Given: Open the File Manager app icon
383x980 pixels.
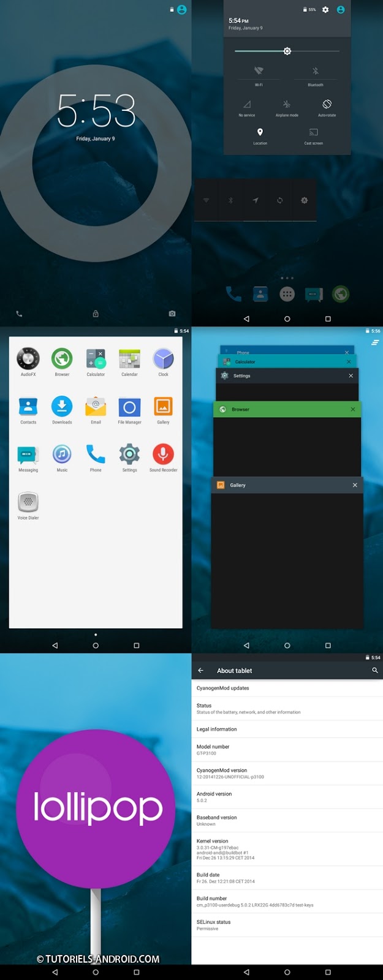Looking at the screenshot, I should pyautogui.click(x=129, y=407).
